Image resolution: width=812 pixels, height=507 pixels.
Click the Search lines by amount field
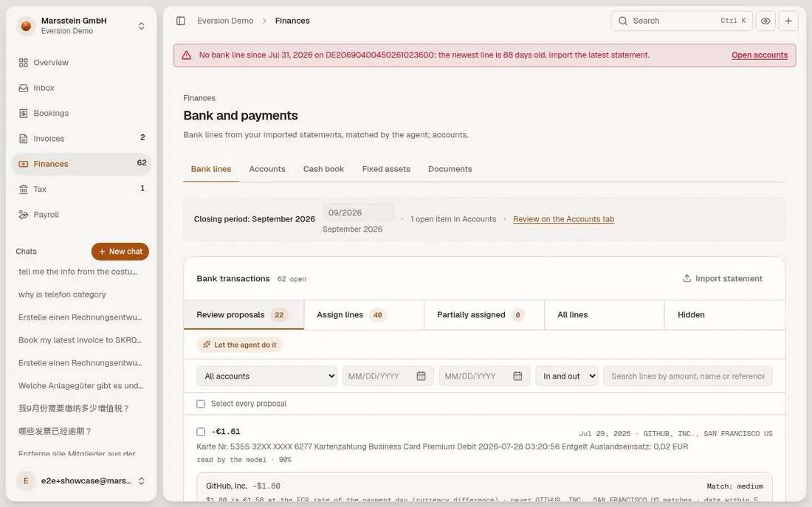(x=688, y=376)
